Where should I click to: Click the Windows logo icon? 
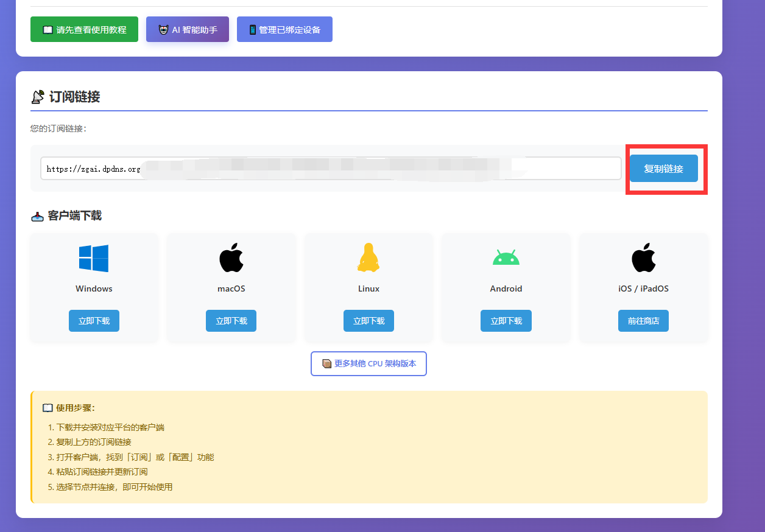click(94, 258)
